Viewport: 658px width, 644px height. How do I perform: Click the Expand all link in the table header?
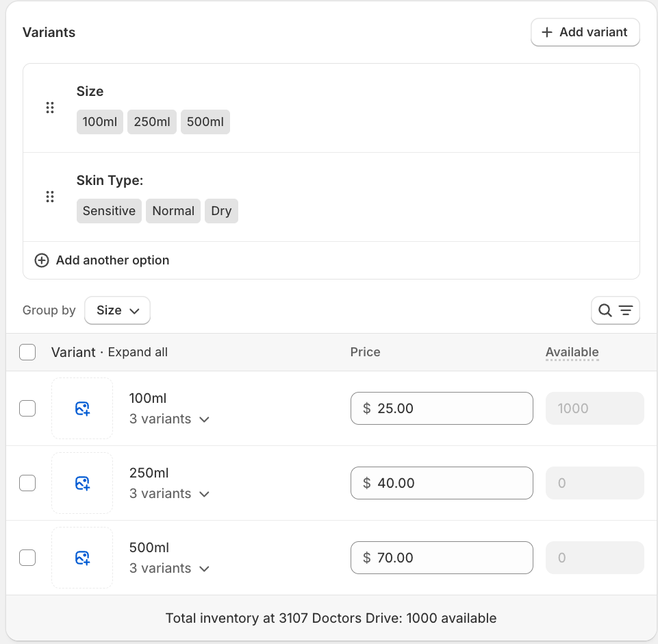[138, 351]
